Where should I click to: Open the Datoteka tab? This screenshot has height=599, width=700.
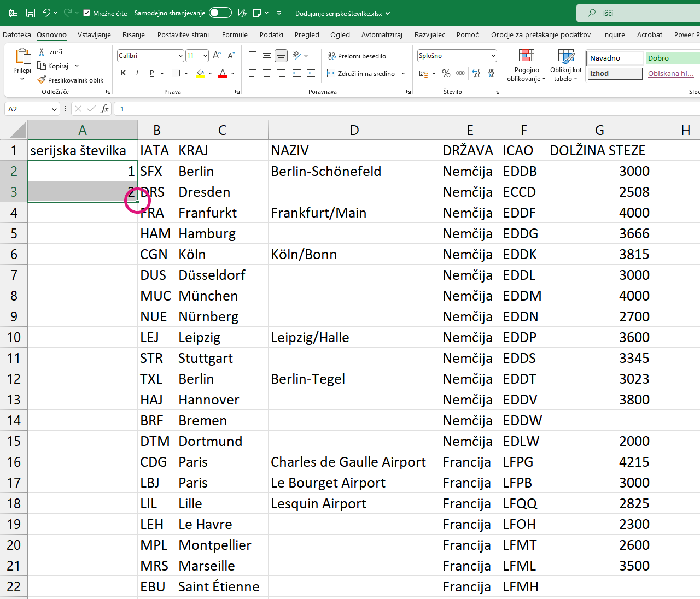click(17, 34)
